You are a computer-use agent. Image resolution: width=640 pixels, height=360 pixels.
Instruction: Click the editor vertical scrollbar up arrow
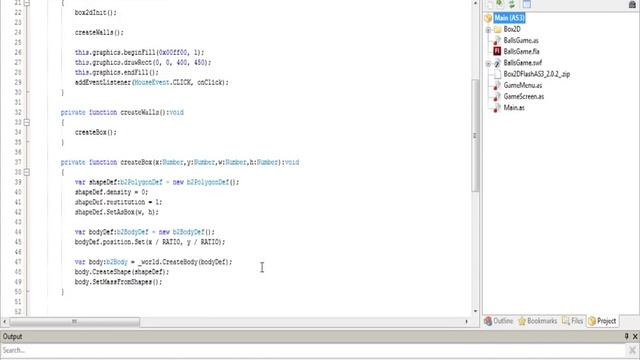coord(475,3)
